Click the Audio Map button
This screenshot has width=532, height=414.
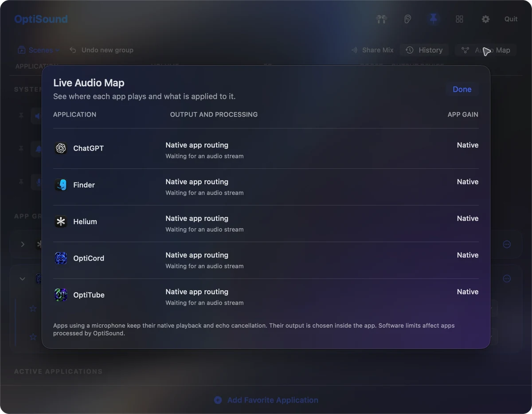pos(485,50)
